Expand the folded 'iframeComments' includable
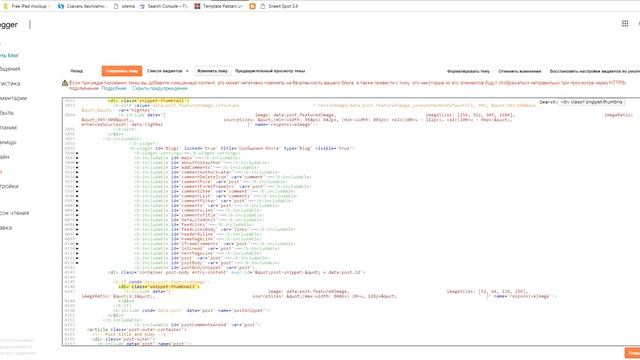The height and width of the screenshot is (360, 640). (77, 244)
